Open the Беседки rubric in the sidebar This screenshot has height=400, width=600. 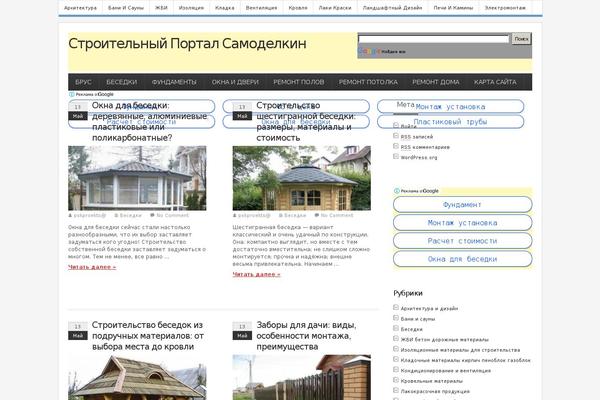(411, 329)
